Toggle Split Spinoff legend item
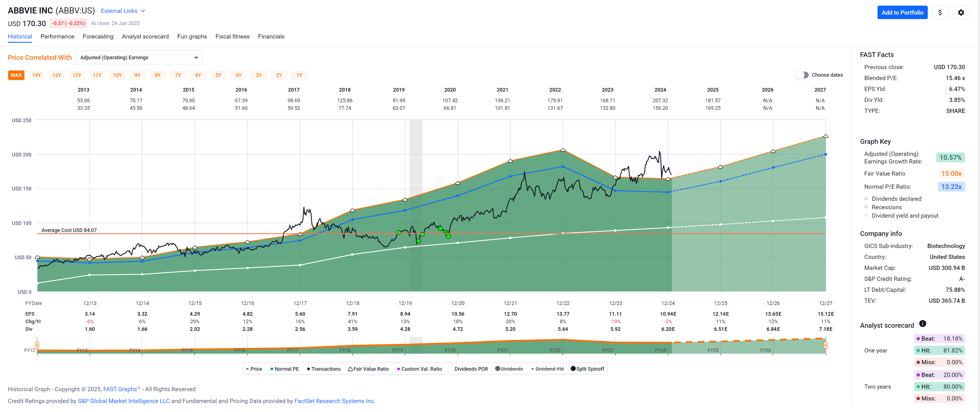The width and height of the screenshot is (980, 412). point(587,369)
